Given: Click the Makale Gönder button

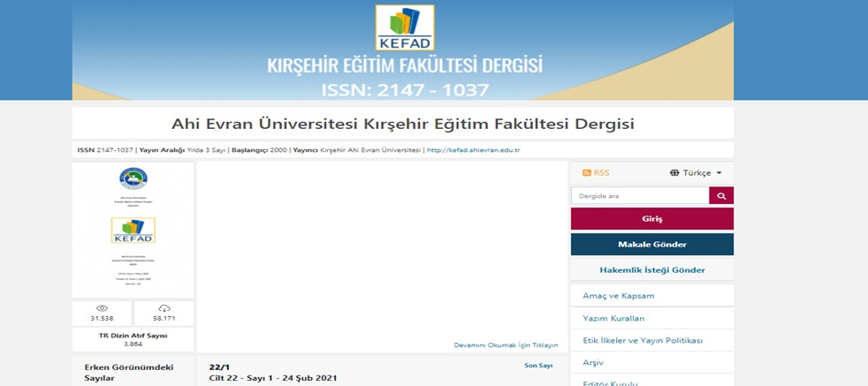Looking at the screenshot, I should click(x=652, y=245).
